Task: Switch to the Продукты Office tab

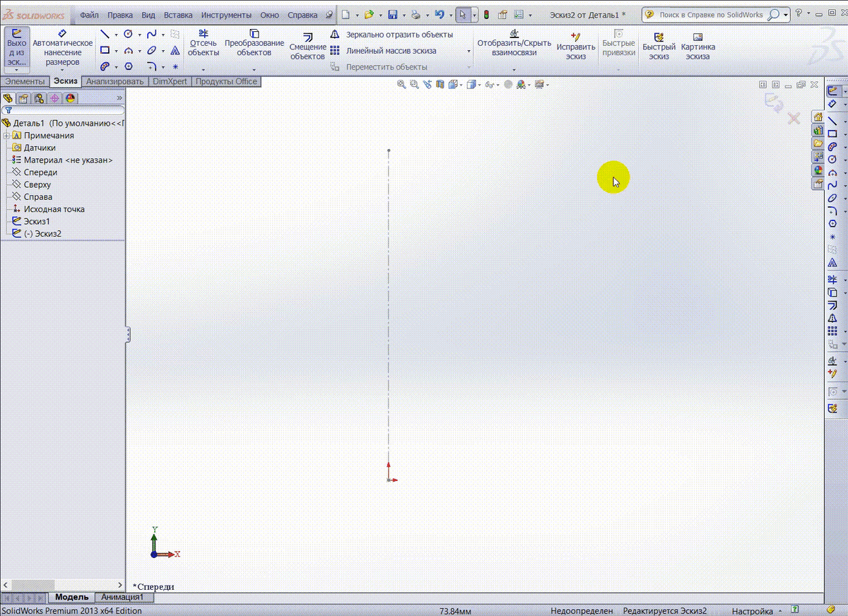Action: point(226,81)
